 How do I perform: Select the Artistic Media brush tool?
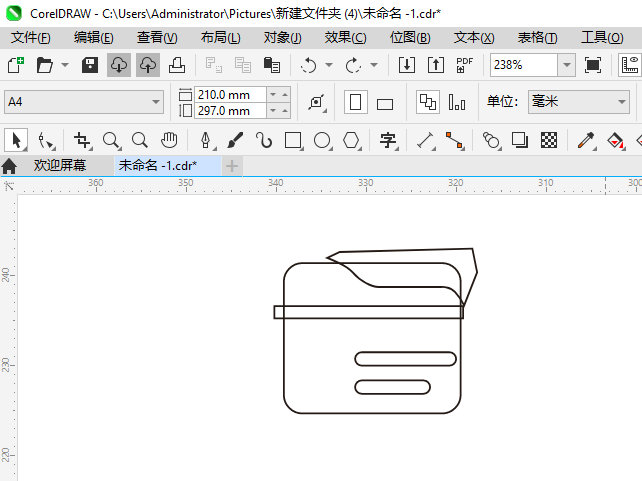point(235,140)
